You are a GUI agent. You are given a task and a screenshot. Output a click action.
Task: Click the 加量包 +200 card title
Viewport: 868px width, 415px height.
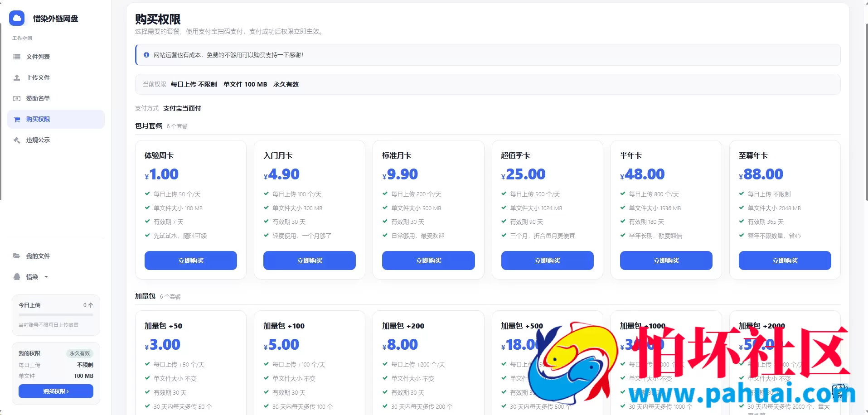click(x=403, y=326)
